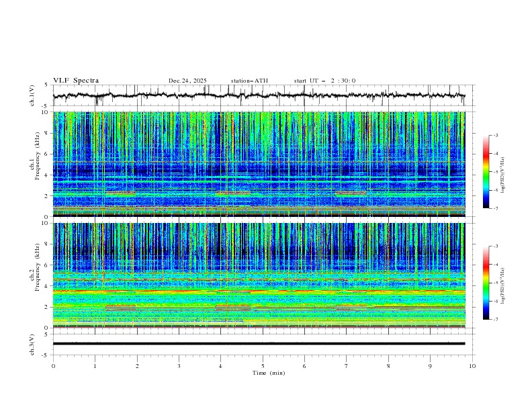Viewport: 532px width, 411px height.
Task: Click the "ch.3(V)" axis label
Action: [32, 345]
